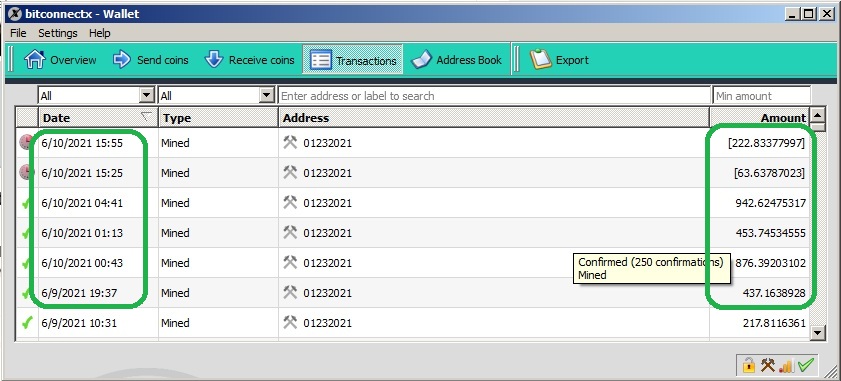Click mined pickaxe icon in the 15:25 row
Image resolution: width=841 pixels, height=381 pixels.
click(x=290, y=172)
